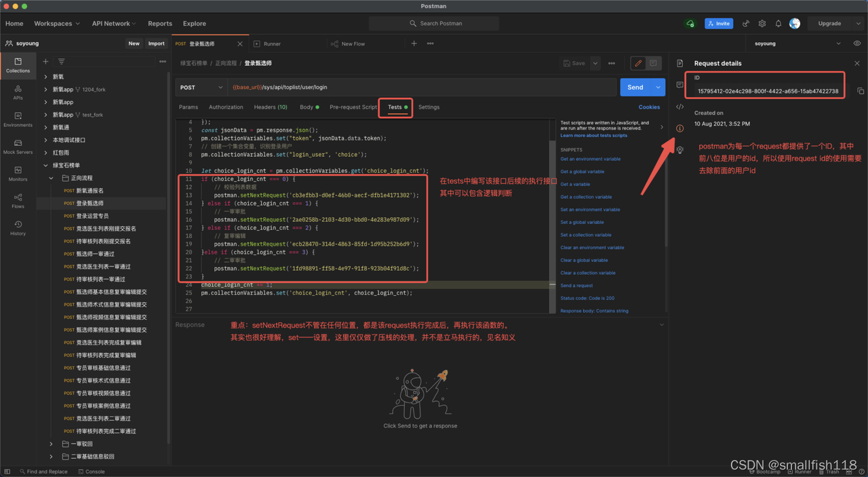Viewport: 868px width, 477px height.
Task: Open collections sidebar three-dot options menu
Action: (162, 62)
